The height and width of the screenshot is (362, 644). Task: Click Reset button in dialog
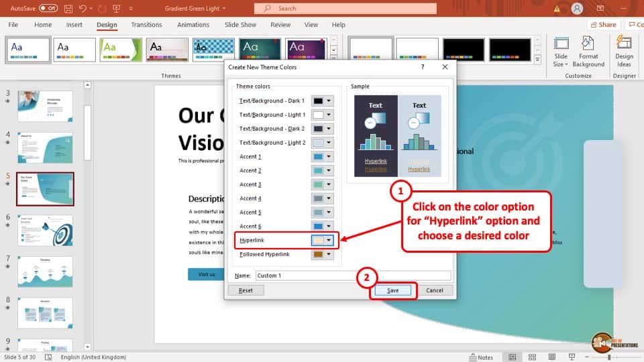point(246,290)
